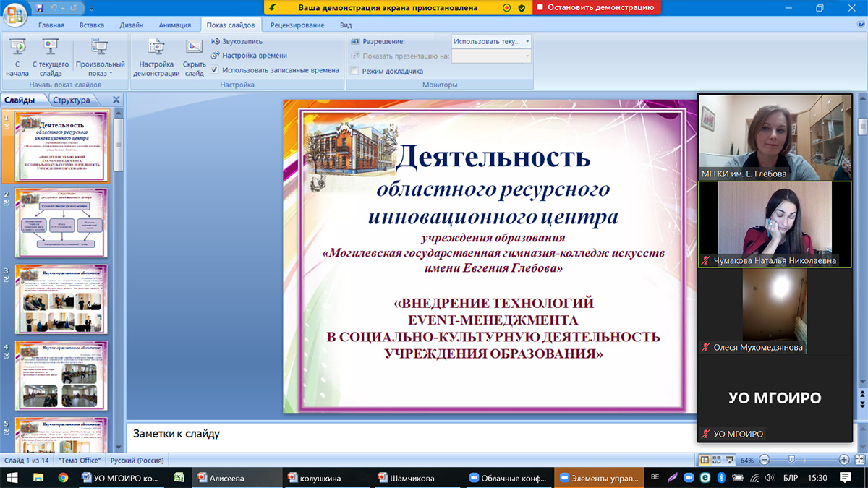
Task: Start slideshow from beginning (С начала)
Action: [x=17, y=58]
